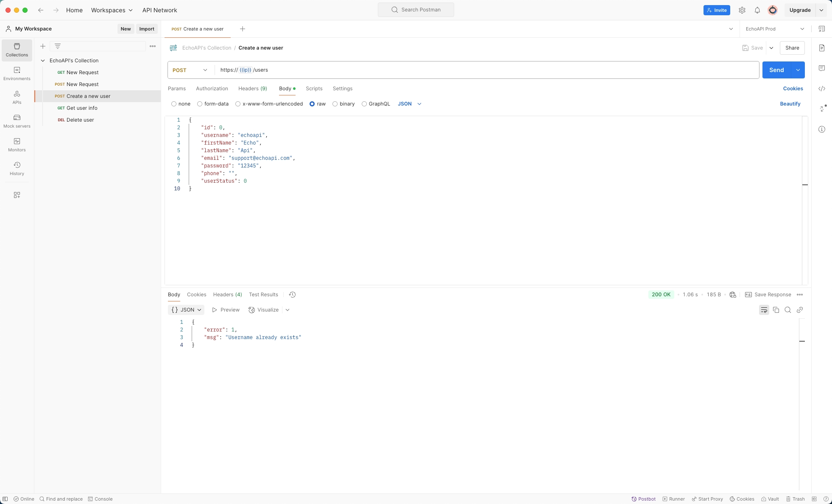
Task: Open the Environments sidebar panel
Action: pyautogui.click(x=17, y=74)
